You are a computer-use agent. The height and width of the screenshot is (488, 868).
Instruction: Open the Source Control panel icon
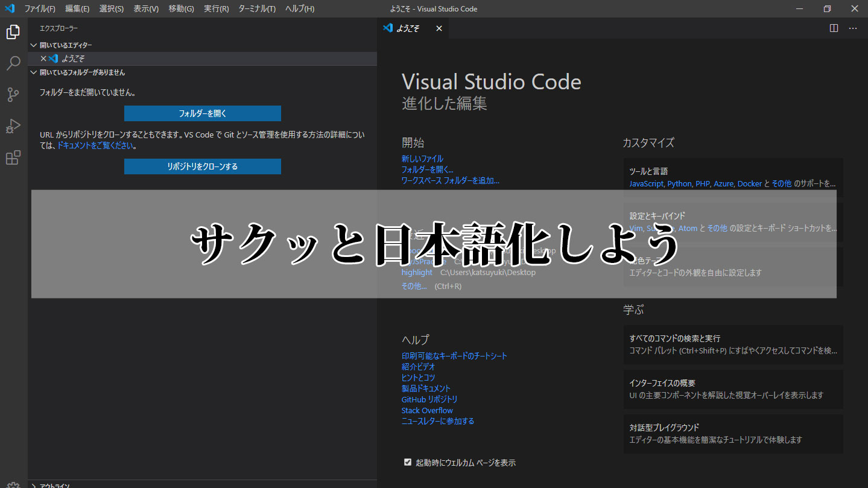[x=13, y=95]
